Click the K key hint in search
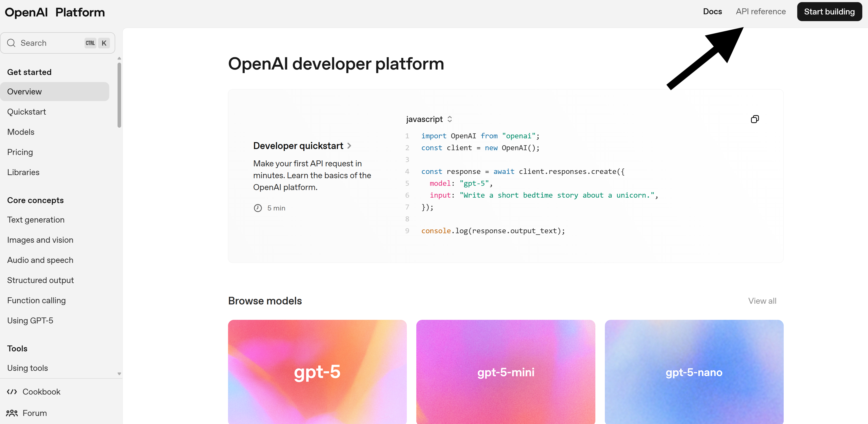This screenshot has height=424, width=868. (x=104, y=43)
